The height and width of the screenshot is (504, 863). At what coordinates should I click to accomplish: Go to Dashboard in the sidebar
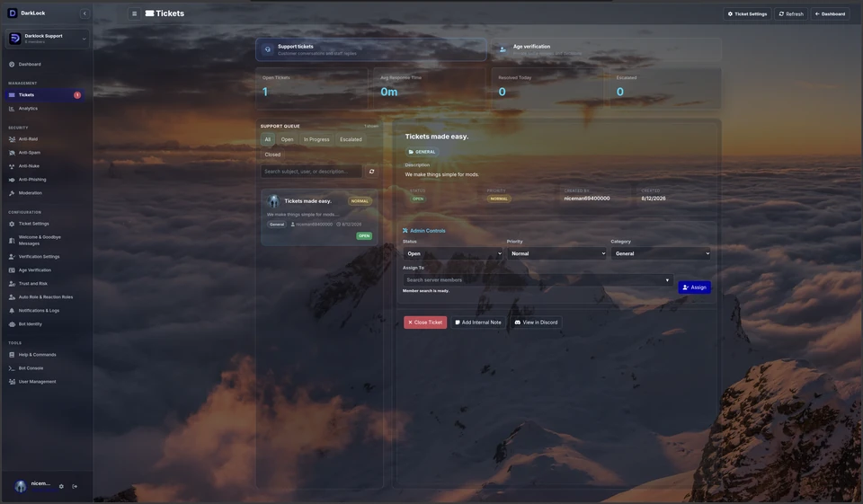[30, 65]
